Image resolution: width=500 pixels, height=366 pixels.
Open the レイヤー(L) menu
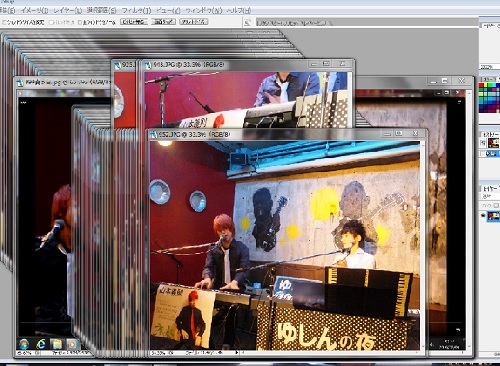coord(68,10)
